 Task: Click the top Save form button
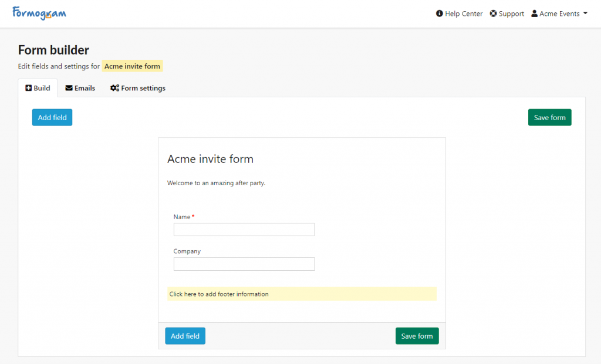pos(549,117)
